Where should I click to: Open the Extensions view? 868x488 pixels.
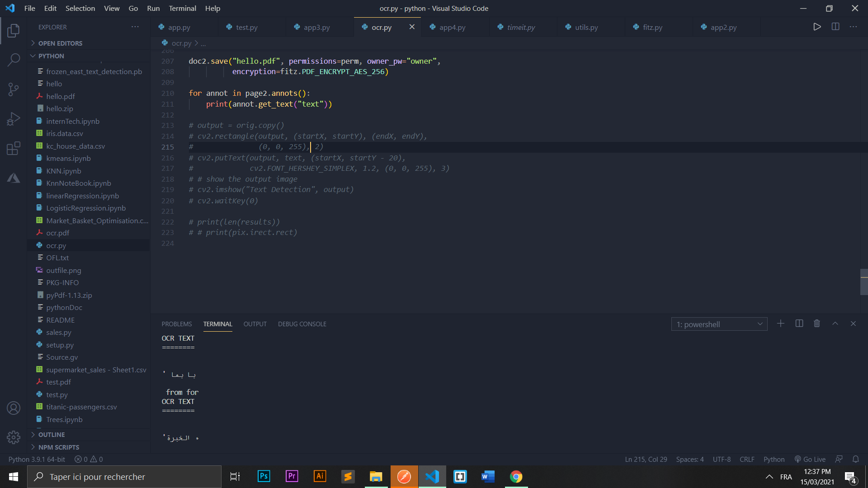point(14,148)
